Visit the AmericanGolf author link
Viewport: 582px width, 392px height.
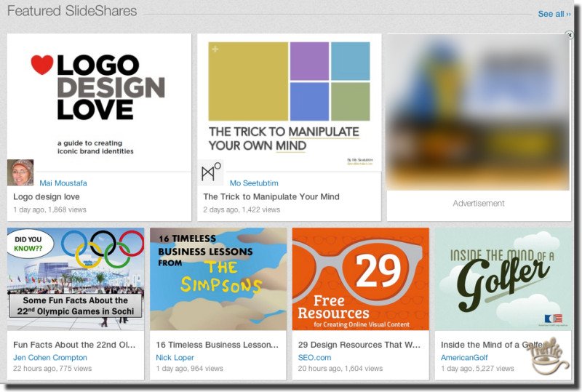[464, 358]
